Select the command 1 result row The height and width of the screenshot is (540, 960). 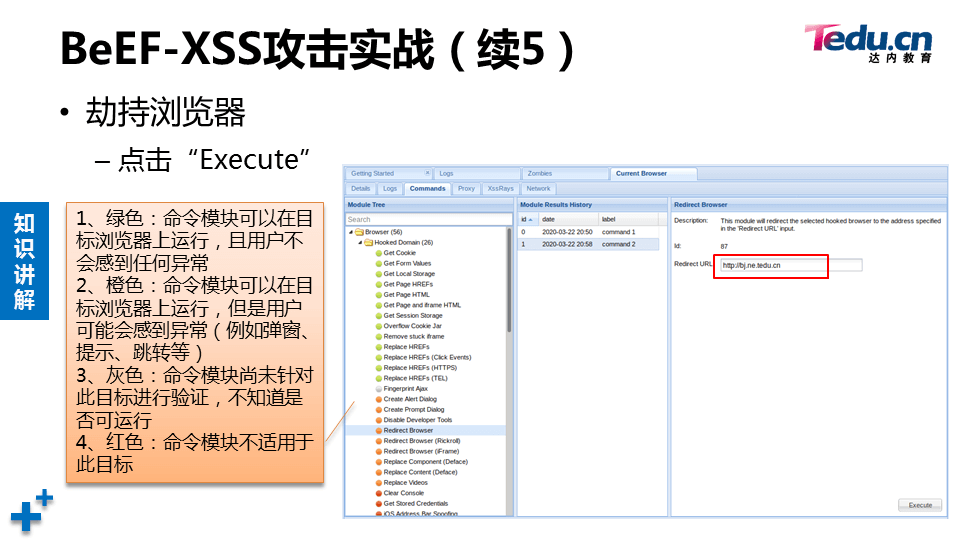tap(588, 232)
